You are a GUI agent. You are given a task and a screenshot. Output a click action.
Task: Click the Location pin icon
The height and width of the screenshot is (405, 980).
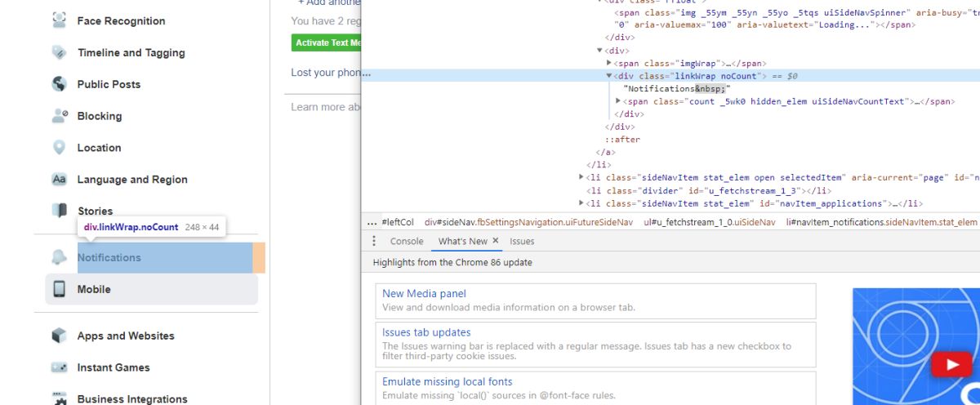(x=59, y=148)
